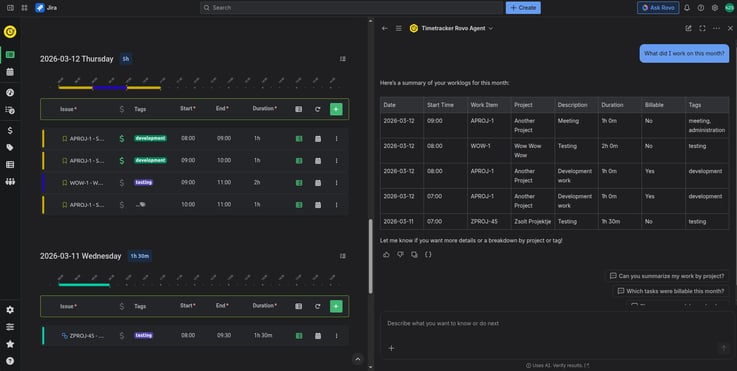Open the app switcher grid icon
The height and width of the screenshot is (371, 737).
24,8
